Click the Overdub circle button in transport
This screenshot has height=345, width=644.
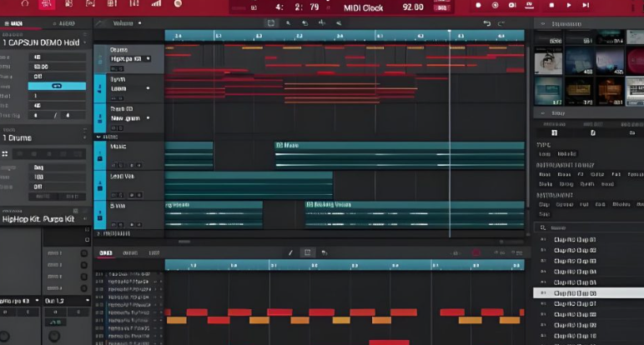496,5
